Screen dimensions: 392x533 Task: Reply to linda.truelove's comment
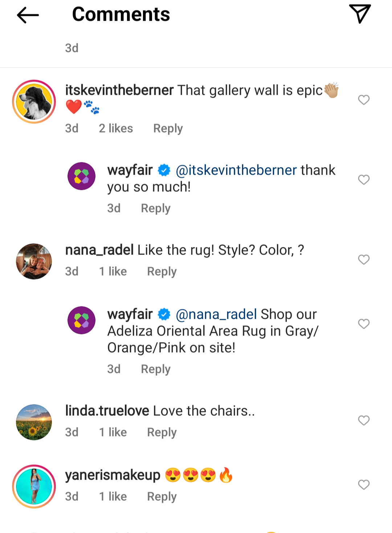(x=162, y=432)
